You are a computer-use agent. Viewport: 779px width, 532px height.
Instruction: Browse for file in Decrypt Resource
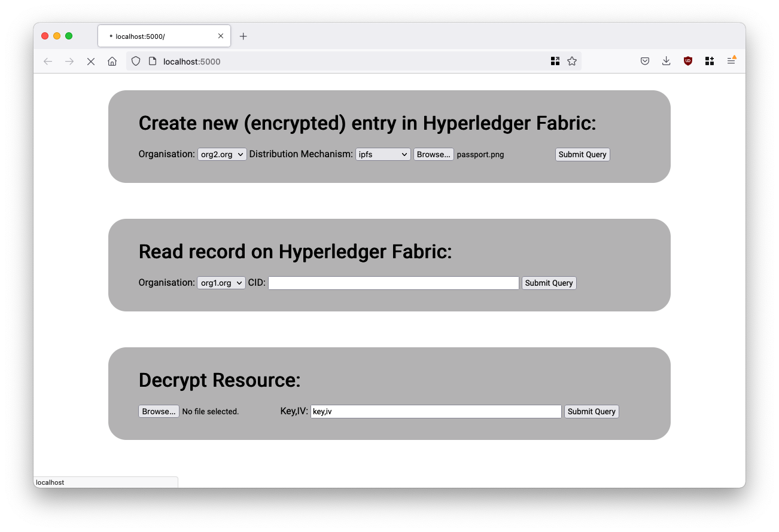(x=159, y=411)
